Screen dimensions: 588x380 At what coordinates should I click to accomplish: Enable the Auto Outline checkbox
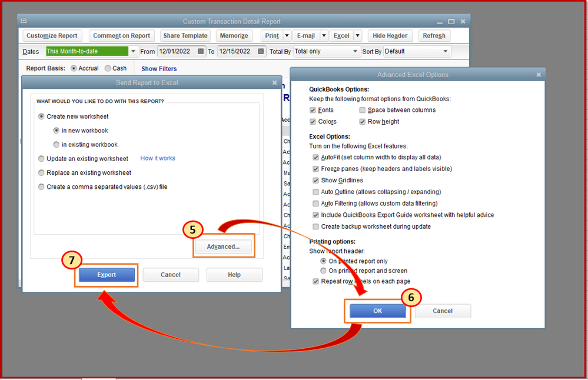pos(315,192)
